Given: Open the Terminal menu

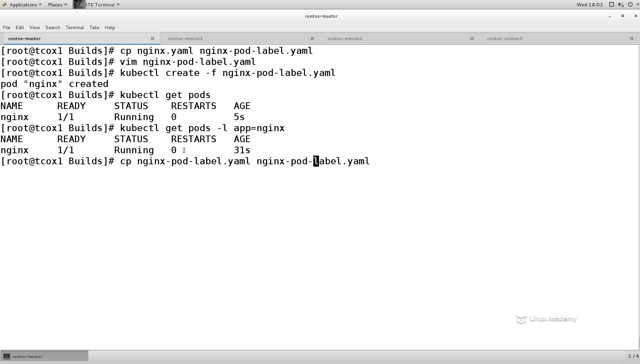Looking at the screenshot, I should [x=75, y=27].
